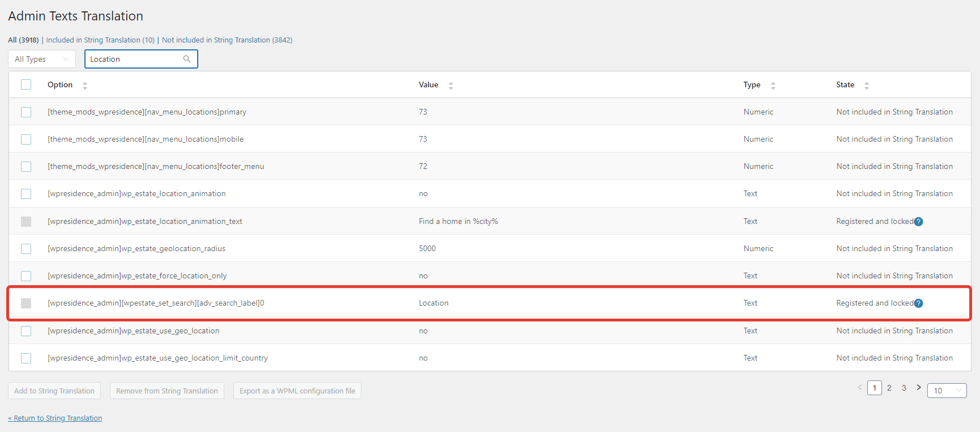Go to next page arrow
Screen dimensions: 980x432
[919, 388]
